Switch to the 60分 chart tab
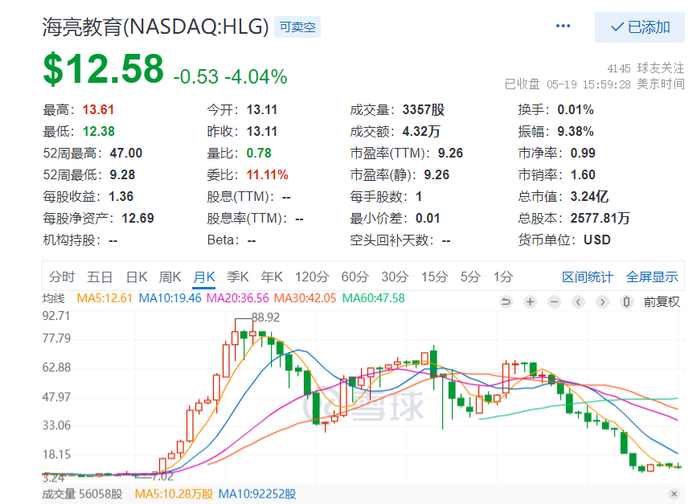 click(x=355, y=277)
